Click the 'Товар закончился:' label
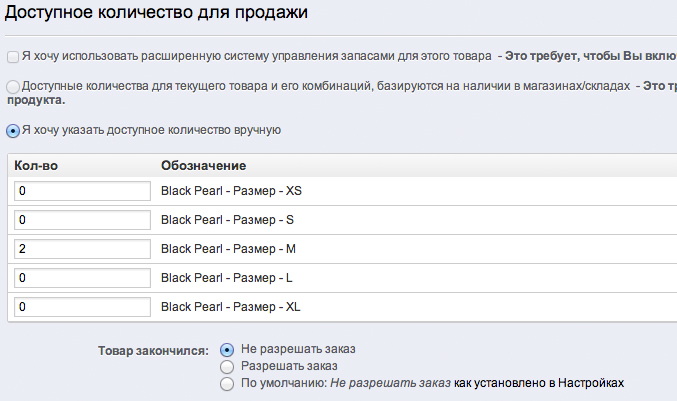The image size is (677, 401). click(153, 350)
